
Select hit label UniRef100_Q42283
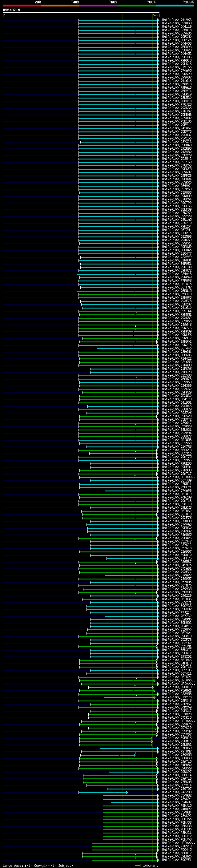(x=177, y=792)
